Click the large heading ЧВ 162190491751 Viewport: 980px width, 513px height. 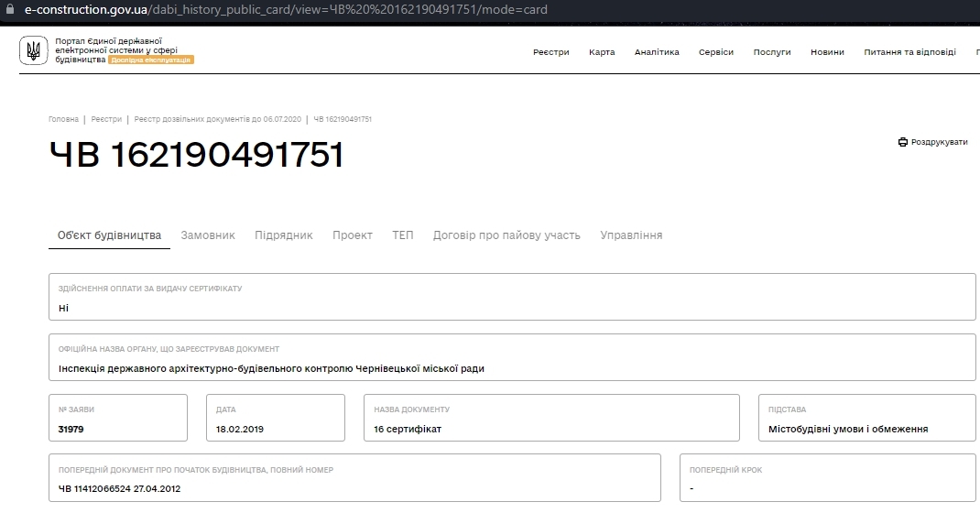click(196, 154)
